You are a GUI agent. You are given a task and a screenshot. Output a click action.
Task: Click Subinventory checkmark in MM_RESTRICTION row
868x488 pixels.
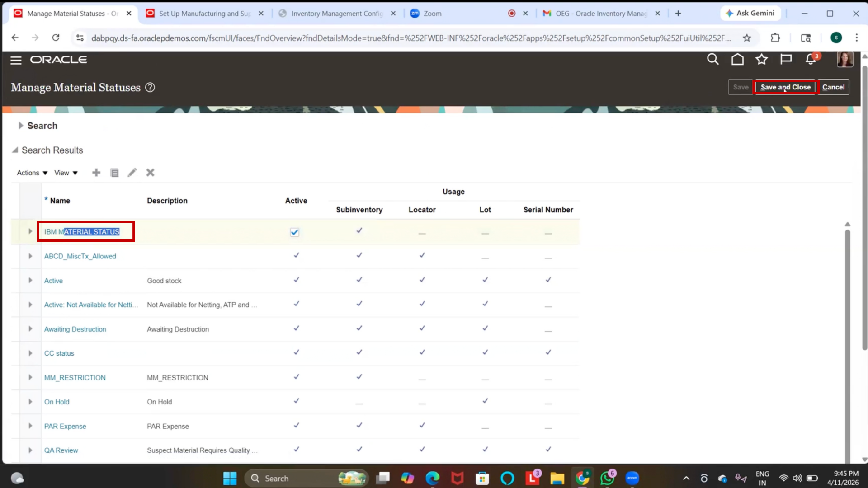point(359,377)
